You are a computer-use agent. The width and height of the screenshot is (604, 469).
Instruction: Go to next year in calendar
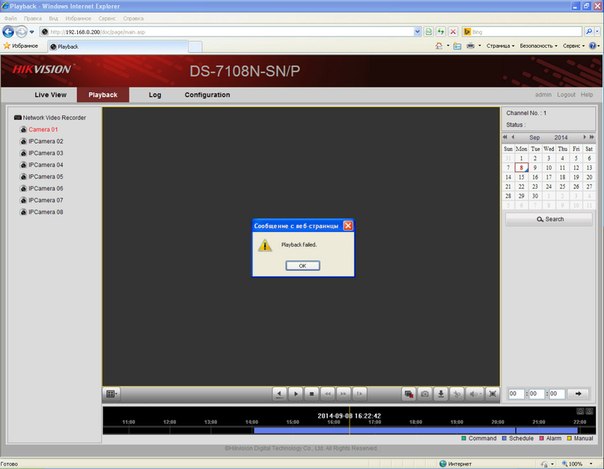click(x=592, y=137)
